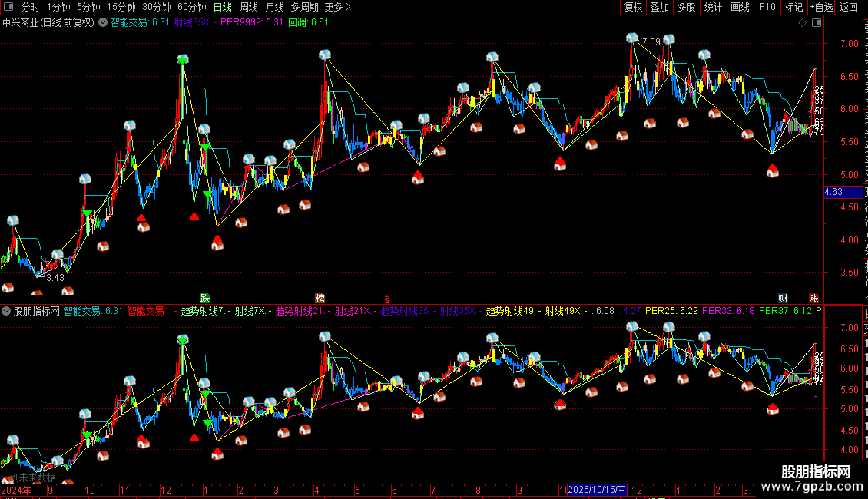This screenshot has width=868, height=499.
Task: Expand the 更多 period options
Action: pyautogui.click(x=337, y=7)
